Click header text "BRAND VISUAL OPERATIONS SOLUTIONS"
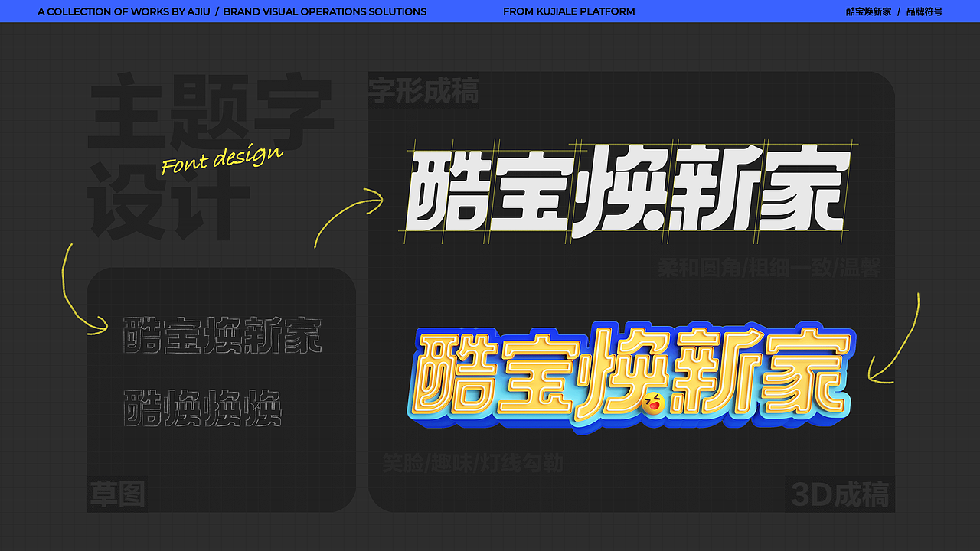 coord(325,11)
